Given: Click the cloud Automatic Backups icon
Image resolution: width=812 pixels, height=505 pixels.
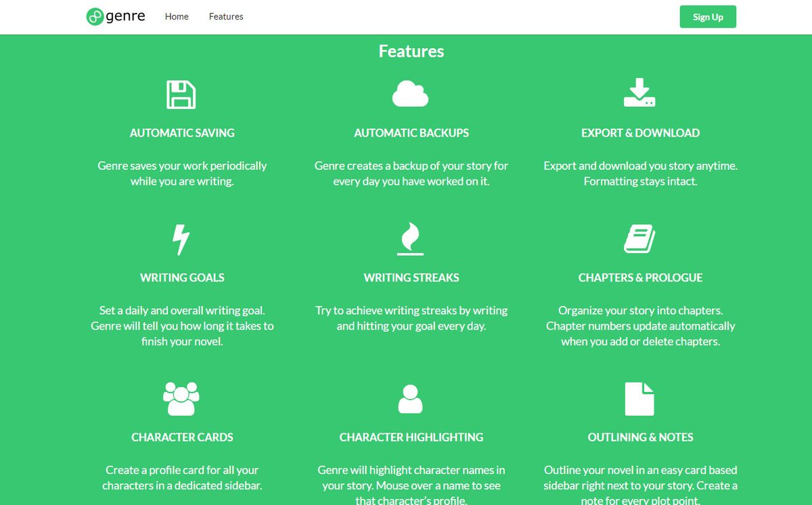Looking at the screenshot, I should pos(411,94).
